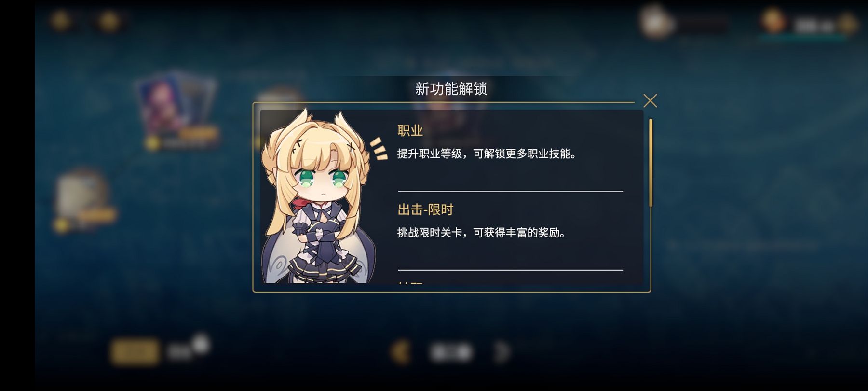Click the blurred yellow button at bottom-left

(135, 351)
